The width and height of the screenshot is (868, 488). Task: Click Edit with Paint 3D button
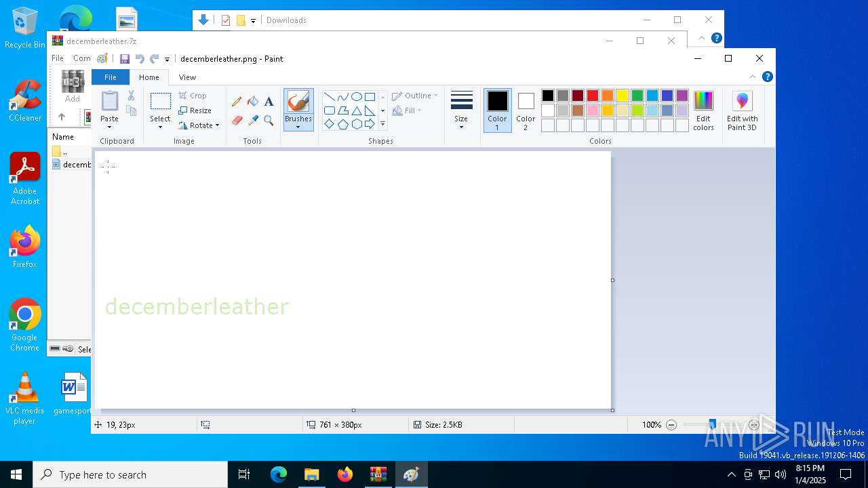tap(743, 110)
